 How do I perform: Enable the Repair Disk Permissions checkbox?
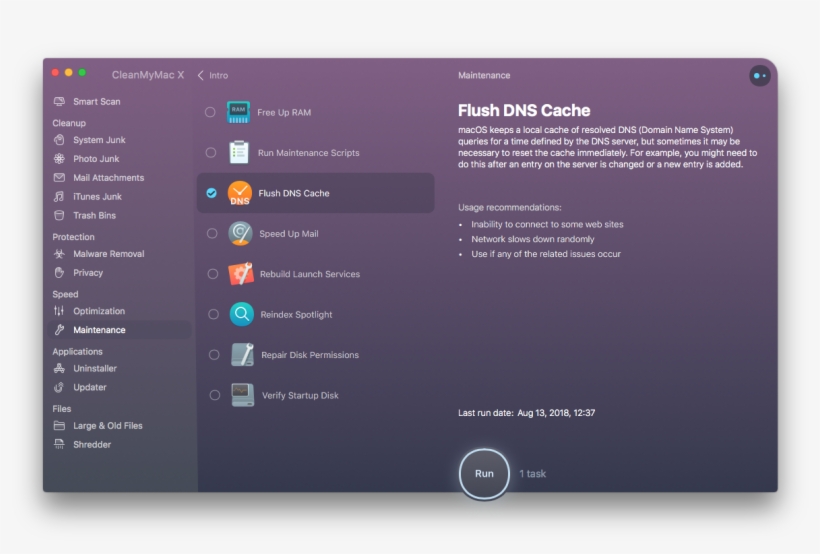click(x=214, y=355)
